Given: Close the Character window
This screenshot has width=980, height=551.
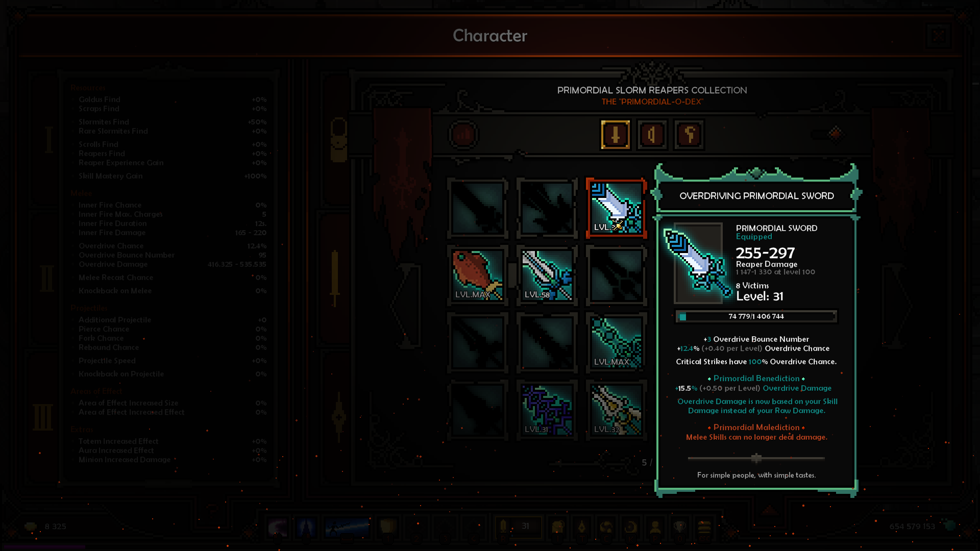Looking at the screenshot, I should coord(938,36).
